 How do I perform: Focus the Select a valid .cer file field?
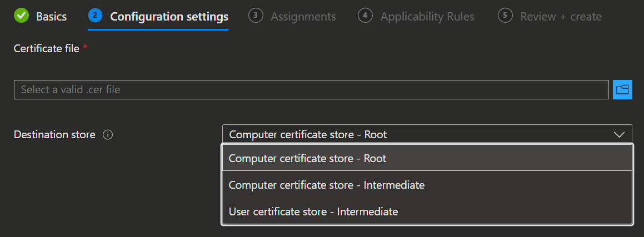(x=311, y=89)
